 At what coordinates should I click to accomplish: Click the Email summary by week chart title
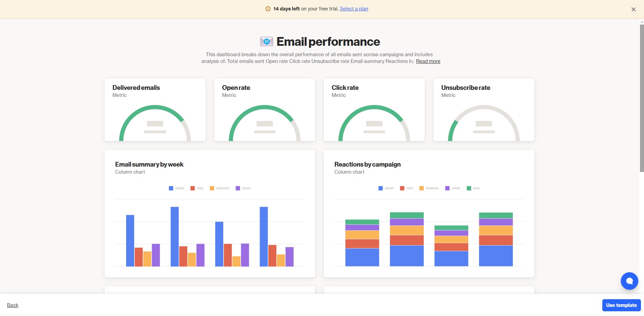point(149,164)
